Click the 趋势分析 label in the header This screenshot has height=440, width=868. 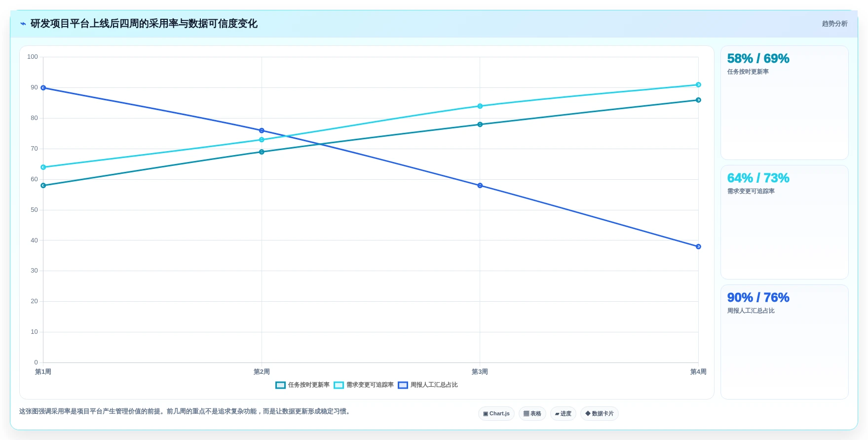point(834,24)
